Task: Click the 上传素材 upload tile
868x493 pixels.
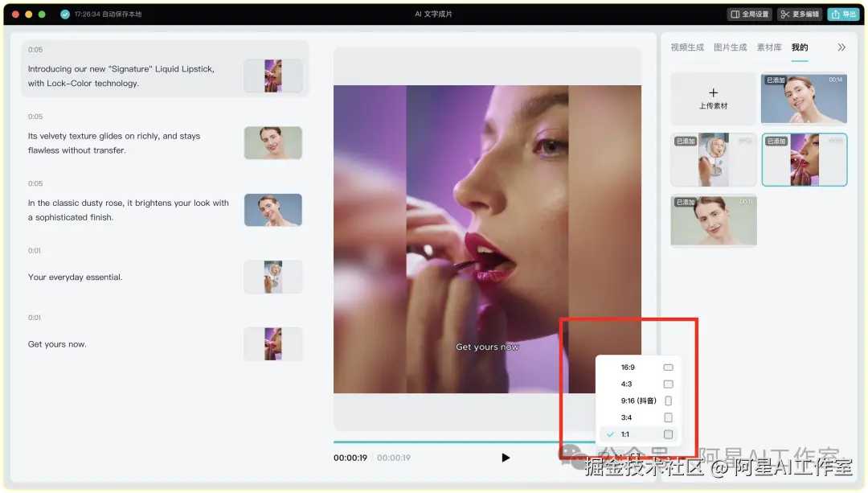Action: point(713,99)
